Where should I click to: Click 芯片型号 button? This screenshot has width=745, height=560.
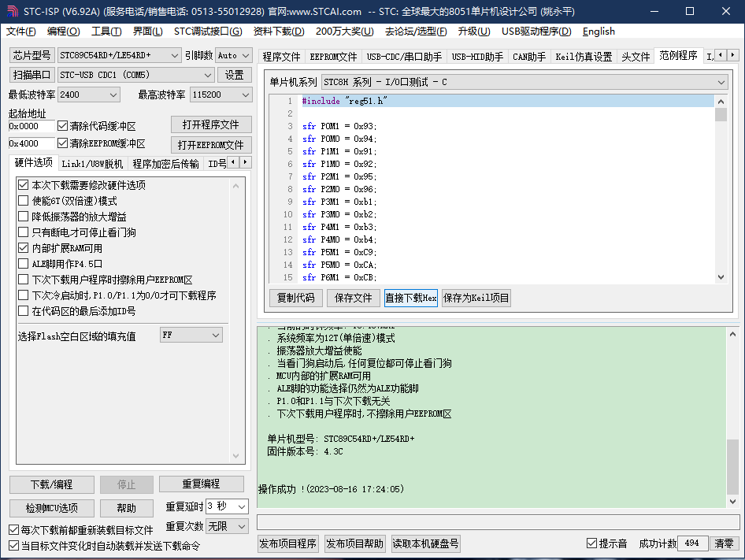pyautogui.click(x=32, y=55)
